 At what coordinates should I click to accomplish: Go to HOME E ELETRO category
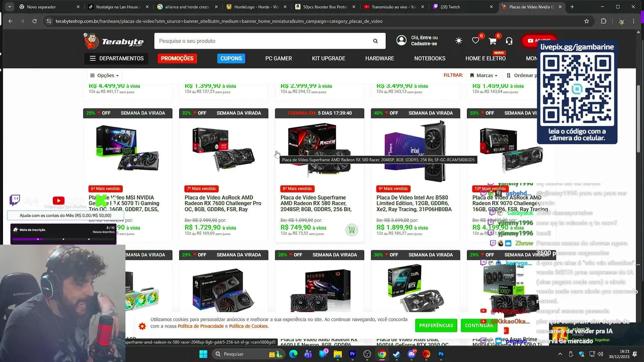coord(486,58)
